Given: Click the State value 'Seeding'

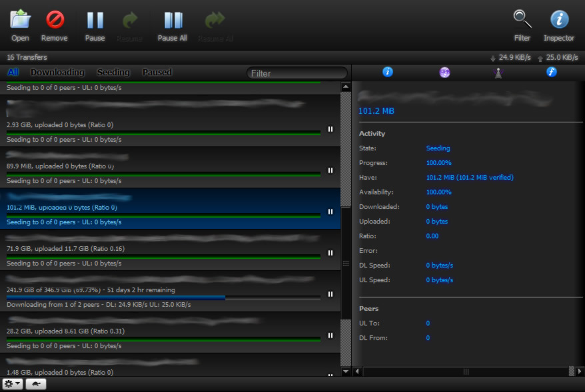Looking at the screenshot, I should pyautogui.click(x=438, y=148).
